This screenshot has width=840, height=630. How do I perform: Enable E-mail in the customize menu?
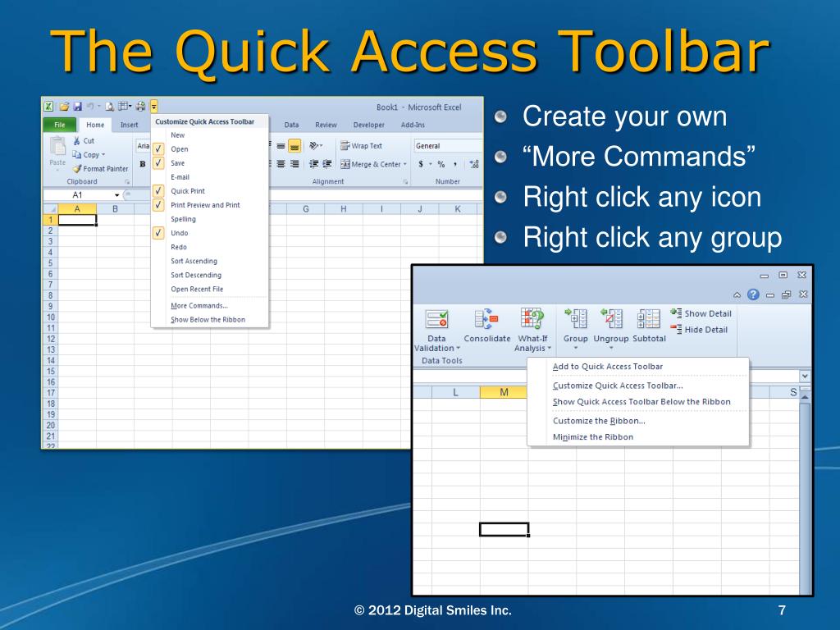point(209,177)
